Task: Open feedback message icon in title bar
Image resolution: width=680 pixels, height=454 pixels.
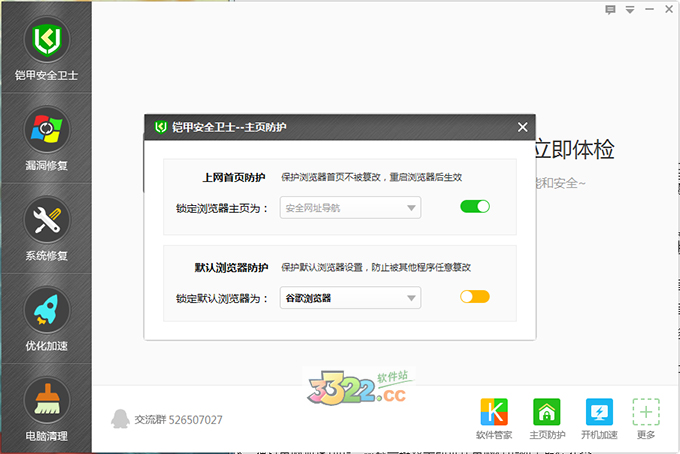Action: pos(610,10)
